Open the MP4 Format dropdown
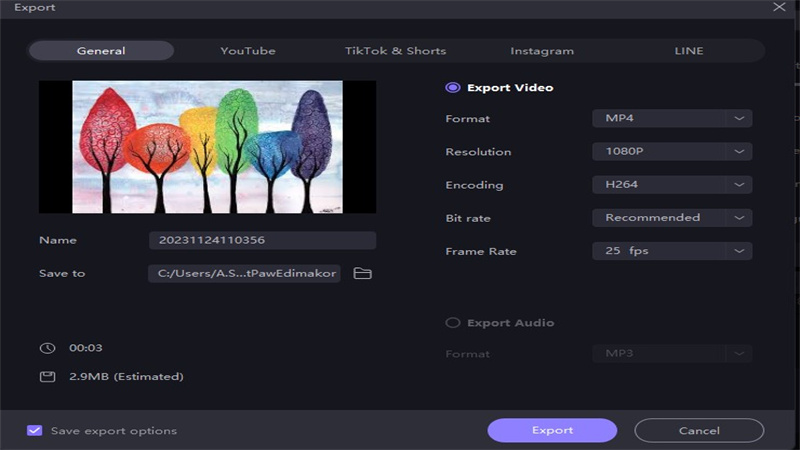The height and width of the screenshot is (450, 800). click(x=671, y=119)
